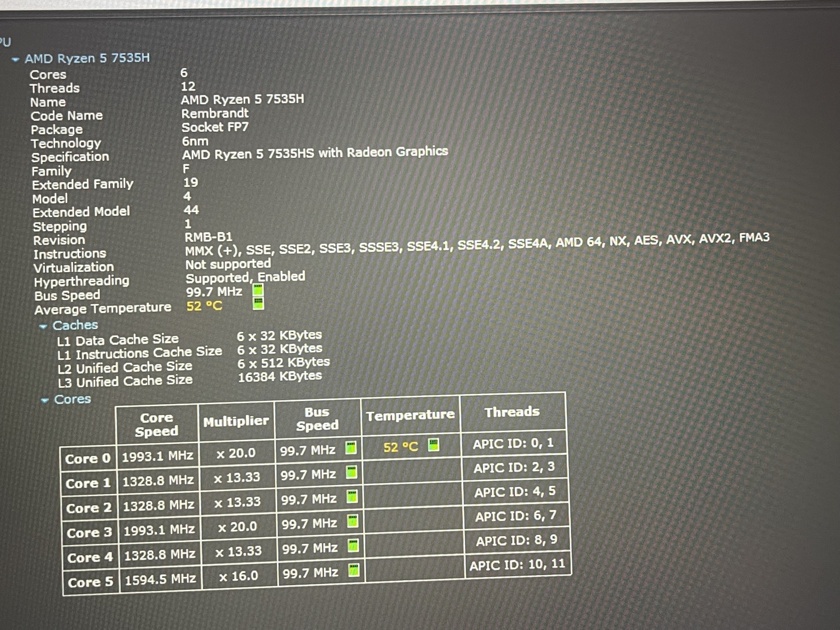Click the threads cell APIC ID: 8, 9
Image resolution: width=840 pixels, height=630 pixels.
click(x=517, y=541)
